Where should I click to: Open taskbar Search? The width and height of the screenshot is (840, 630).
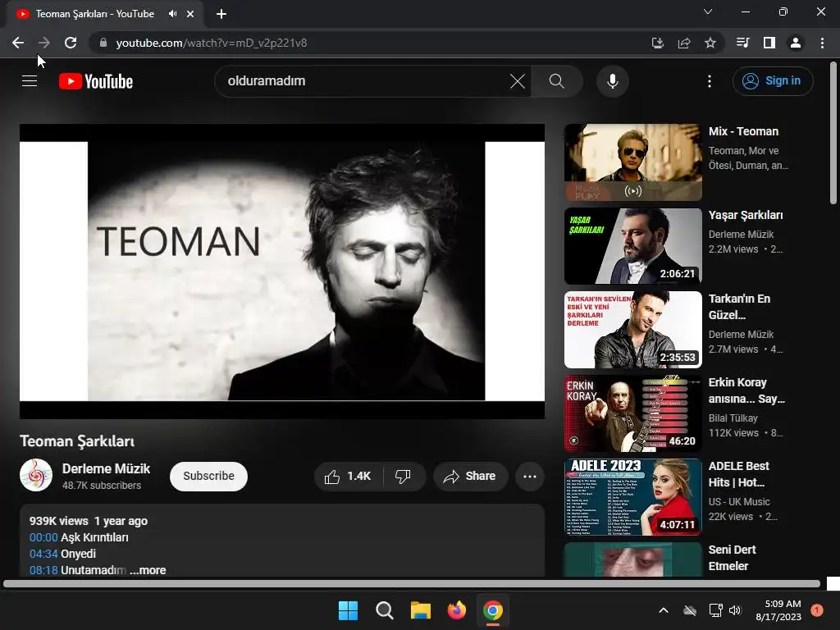(385, 610)
